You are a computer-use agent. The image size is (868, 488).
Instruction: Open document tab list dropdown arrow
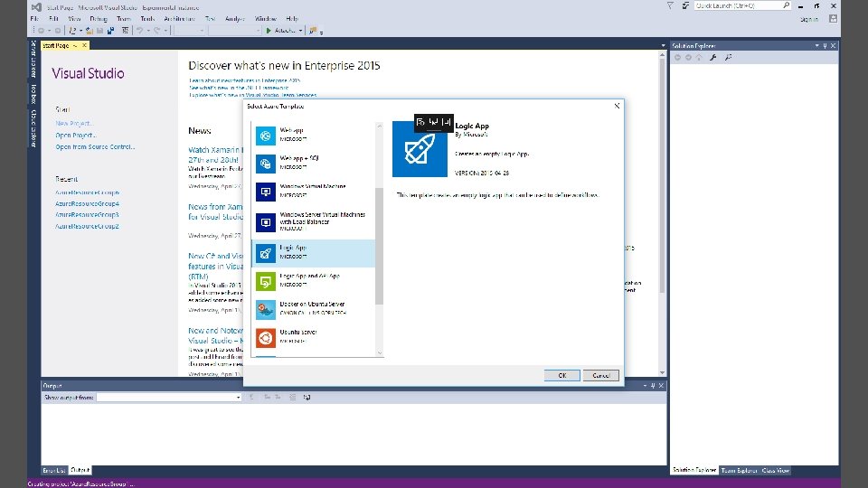(663, 46)
